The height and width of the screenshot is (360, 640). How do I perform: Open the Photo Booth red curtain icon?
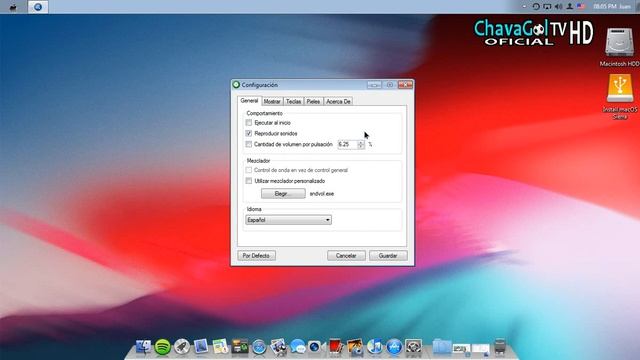point(336,347)
